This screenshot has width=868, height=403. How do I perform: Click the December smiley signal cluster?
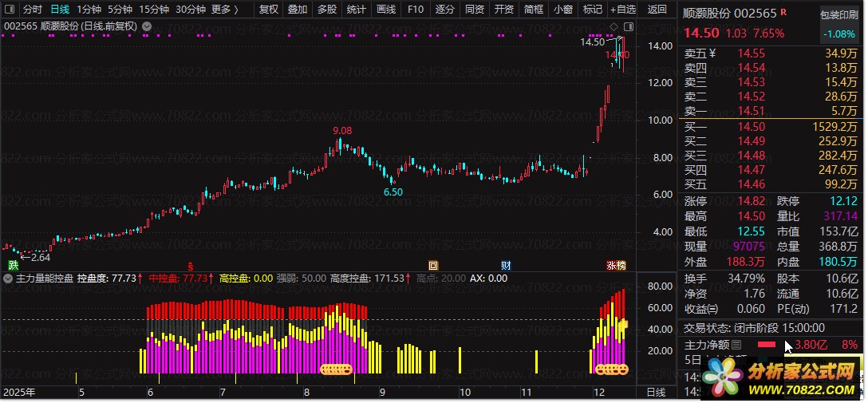click(611, 369)
